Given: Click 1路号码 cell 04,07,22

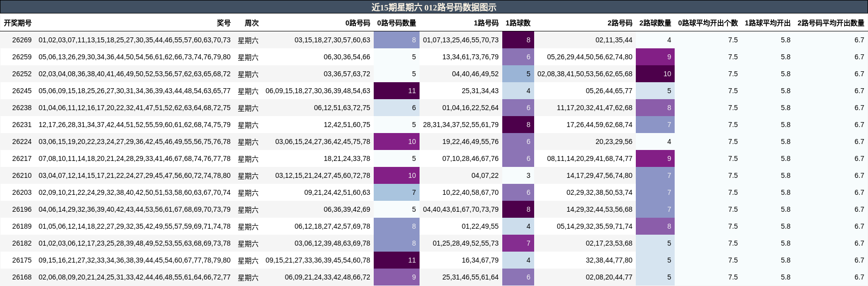Looking at the screenshot, I should tap(485, 175).
